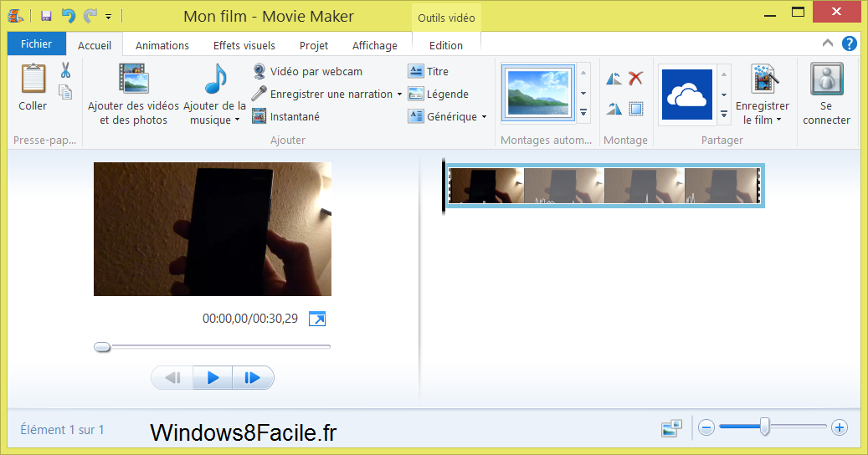This screenshot has width=868, height=455.
Task: Click the OneDrive cloud share tile
Action: (687, 95)
